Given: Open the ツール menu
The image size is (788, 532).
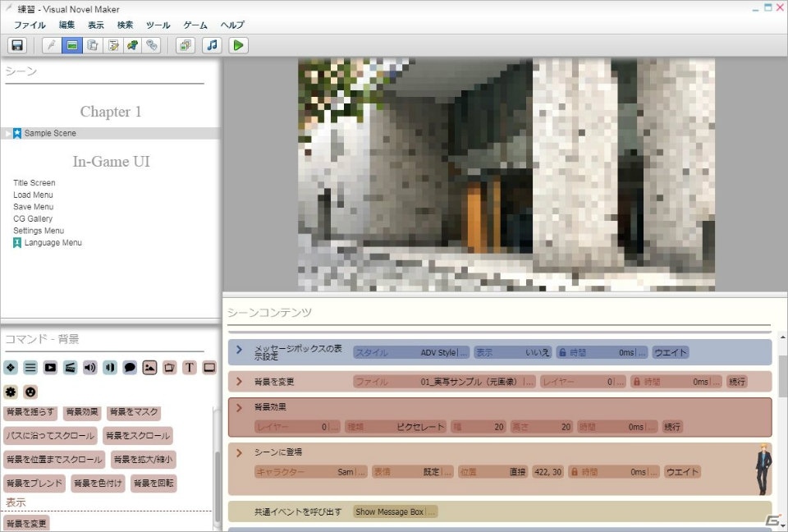Looking at the screenshot, I should point(158,25).
